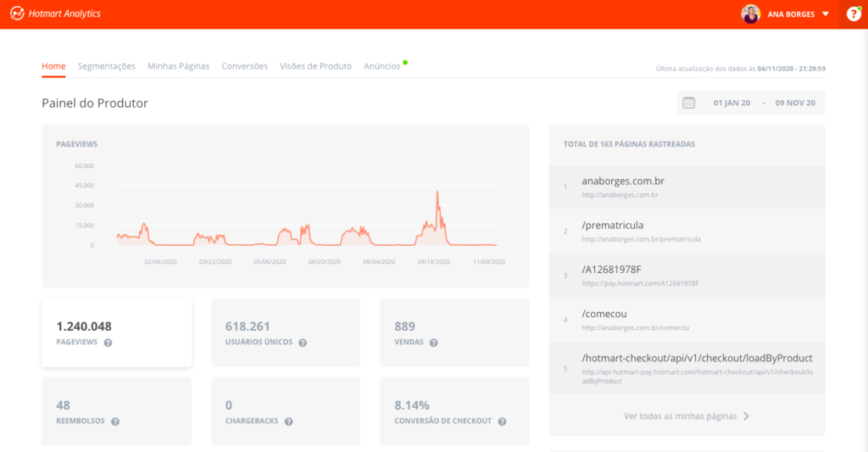Click the 11/09/2020 chart axis label
The image size is (868, 452).
(x=489, y=261)
